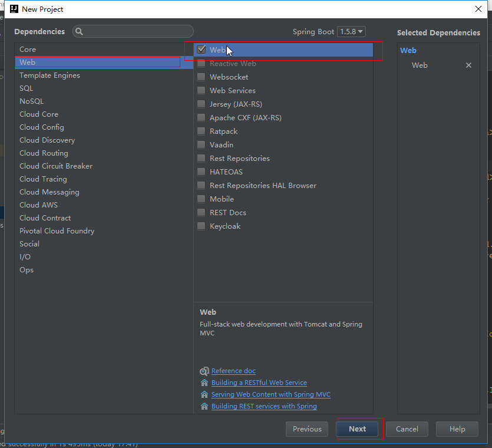Select the Cloud AWS category
Viewport: 492px width, 448px height.
click(x=104, y=205)
